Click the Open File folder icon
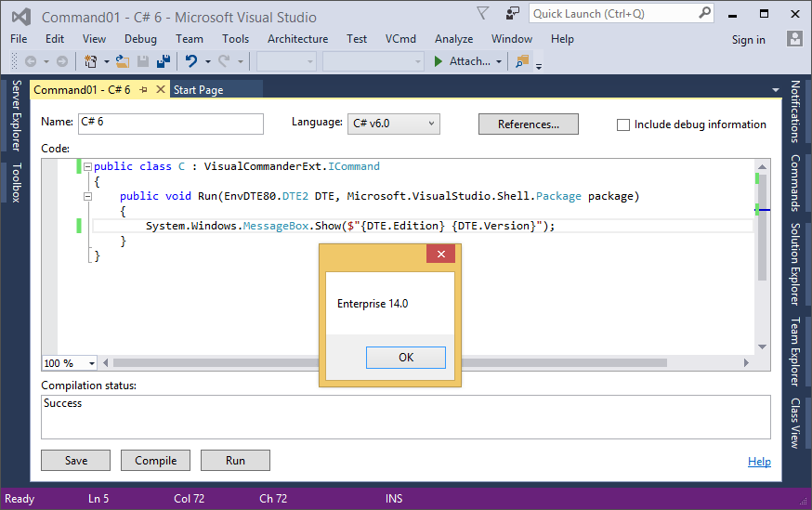The width and height of the screenshot is (812, 510). [x=124, y=61]
